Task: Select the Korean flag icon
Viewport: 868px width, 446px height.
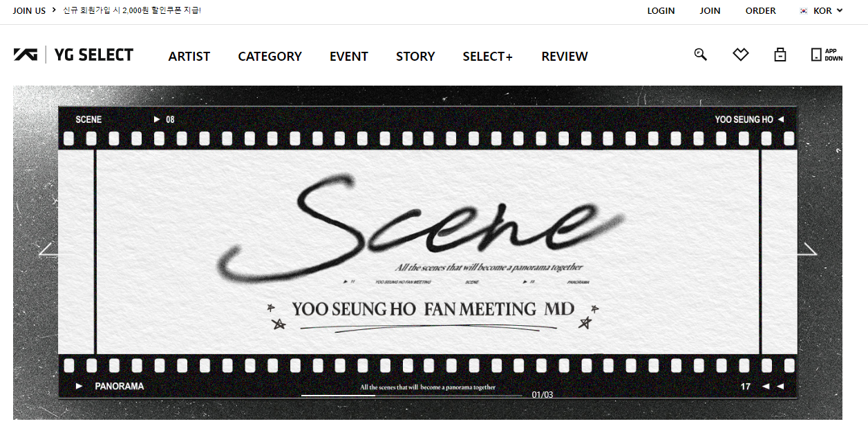Action: coord(804,11)
